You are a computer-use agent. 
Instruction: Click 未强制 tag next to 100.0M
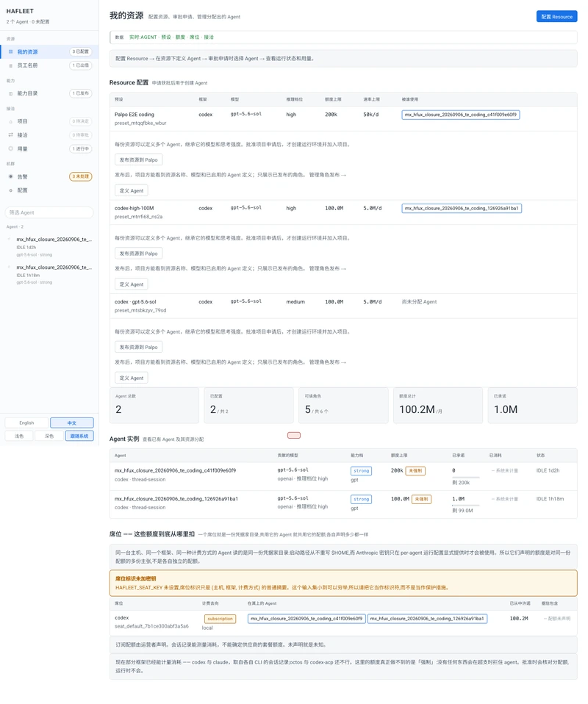tap(421, 499)
